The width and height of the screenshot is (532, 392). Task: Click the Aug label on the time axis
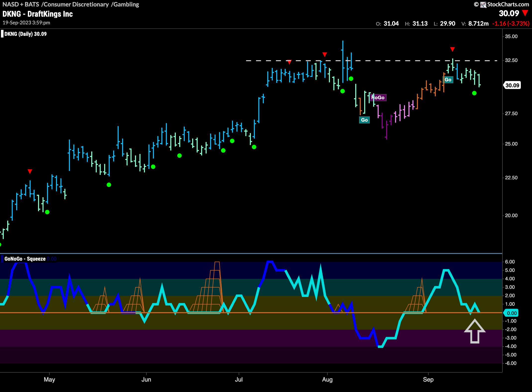(327, 380)
